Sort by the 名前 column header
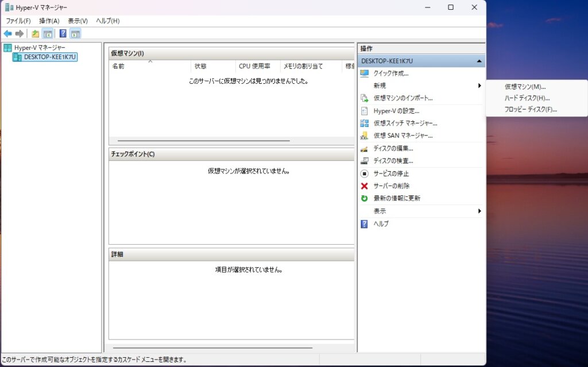The width and height of the screenshot is (588, 367). (150, 66)
